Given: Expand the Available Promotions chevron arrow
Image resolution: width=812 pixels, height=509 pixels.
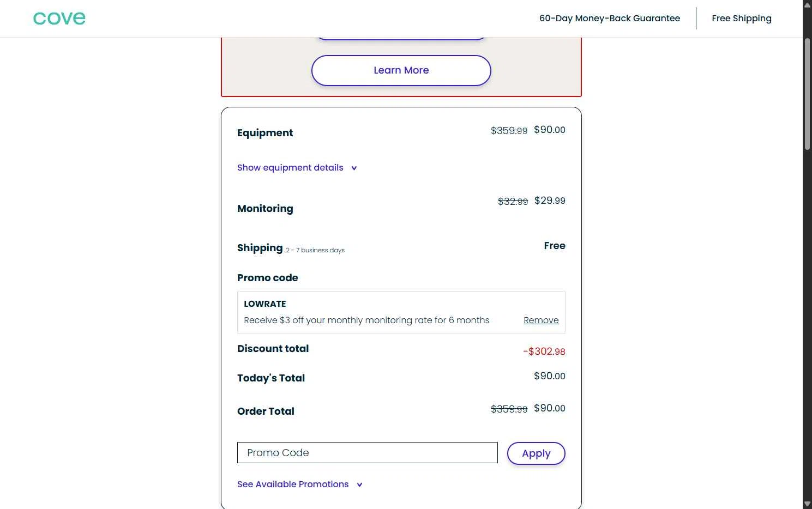Looking at the screenshot, I should 359,485.
